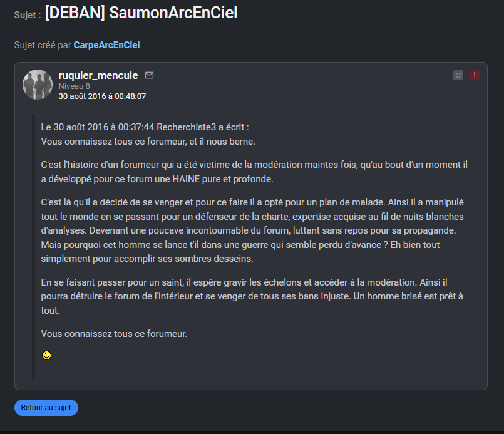This screenshot has width=504, height=434.
Task: Click the yellow smiley emoji in quote
Action: click(x=46, y=355)
